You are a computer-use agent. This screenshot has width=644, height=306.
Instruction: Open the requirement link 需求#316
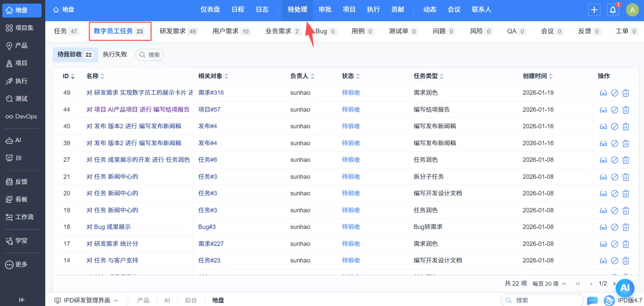click(210, 92)
